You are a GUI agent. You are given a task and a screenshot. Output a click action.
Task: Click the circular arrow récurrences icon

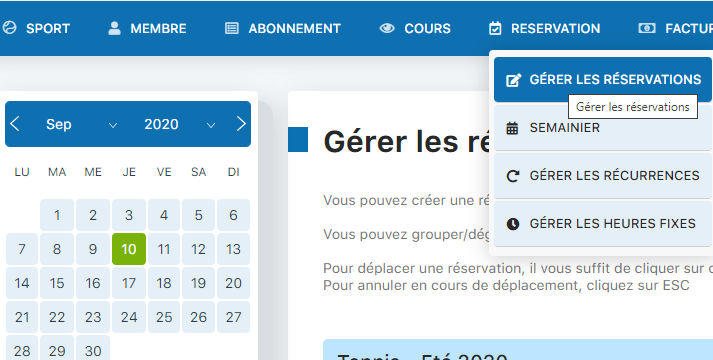pos(513,176)
